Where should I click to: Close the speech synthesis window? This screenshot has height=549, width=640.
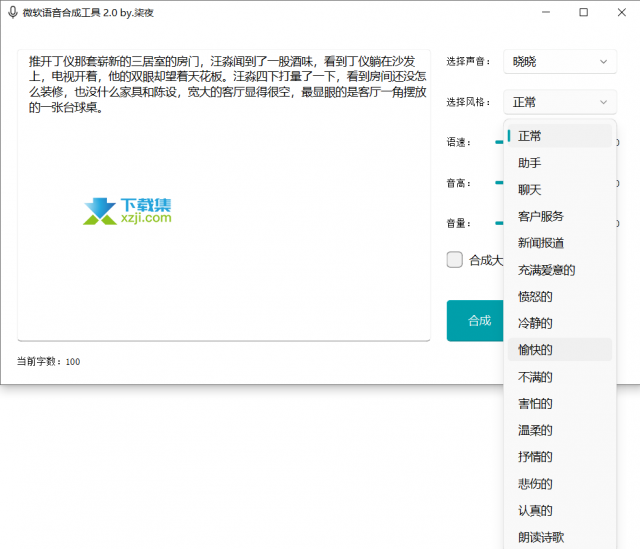pos(622,12)
